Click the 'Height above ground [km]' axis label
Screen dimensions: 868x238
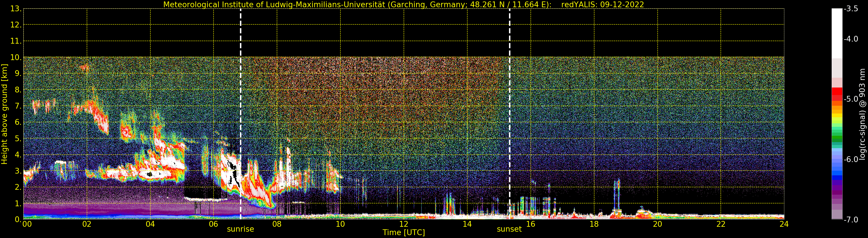pos(4,114)
